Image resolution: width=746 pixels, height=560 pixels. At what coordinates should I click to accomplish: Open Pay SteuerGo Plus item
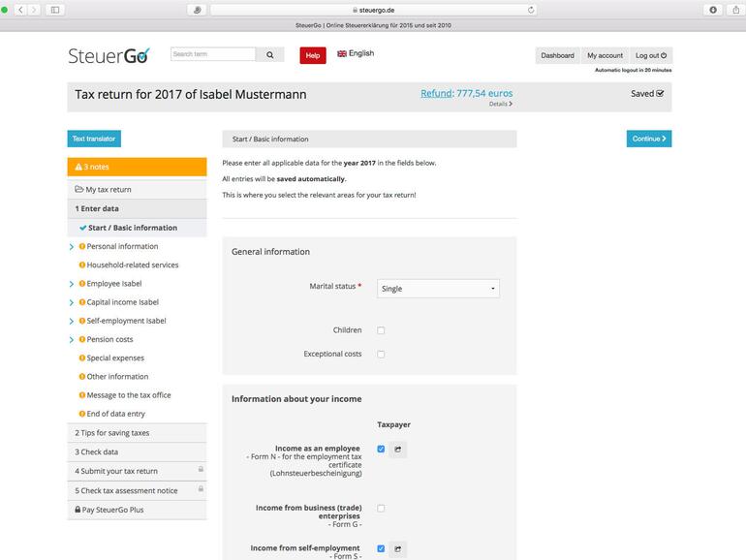tap(137, 510)
